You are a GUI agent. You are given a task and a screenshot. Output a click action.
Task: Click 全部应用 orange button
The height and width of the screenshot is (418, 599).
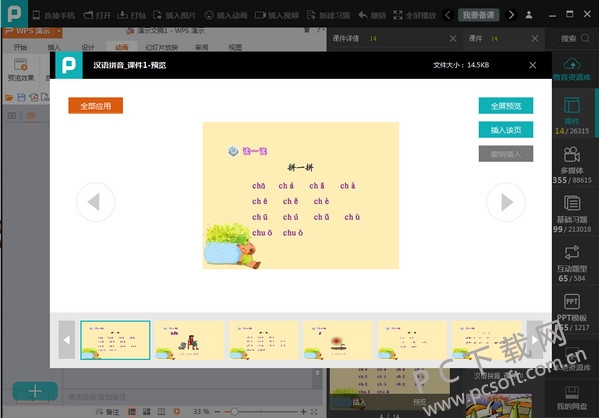pyautogui.click(x=96, y=106)
